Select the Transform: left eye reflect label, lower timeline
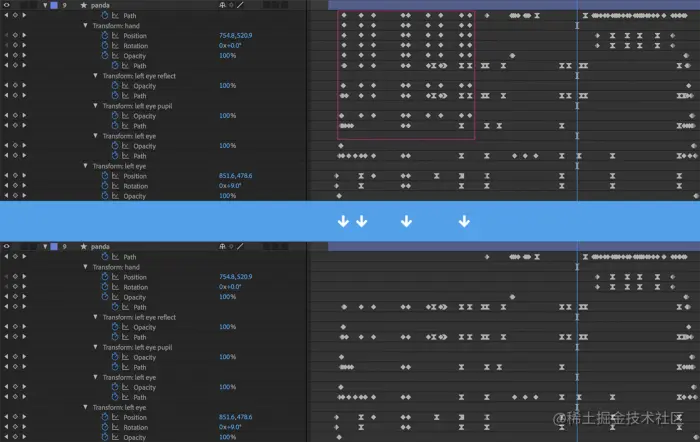The height and width of the screenshot is (442, 700). click(139, 317)
